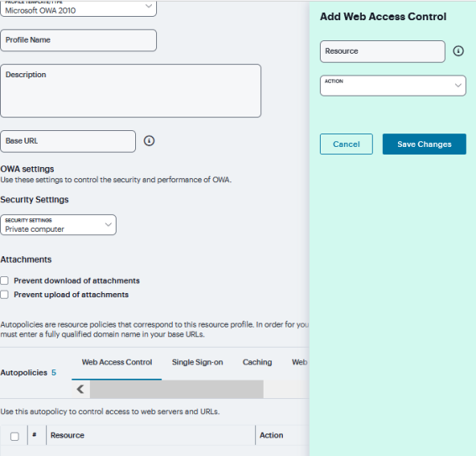Image resolution: width=476 pixels, height=456 pixels.
Task: Focus the Profile Name field
Action: [79, 40]
